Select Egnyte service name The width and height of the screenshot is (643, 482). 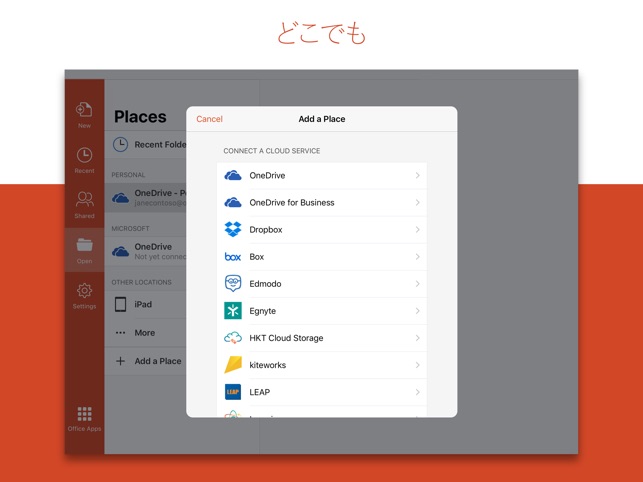(262, 311)
